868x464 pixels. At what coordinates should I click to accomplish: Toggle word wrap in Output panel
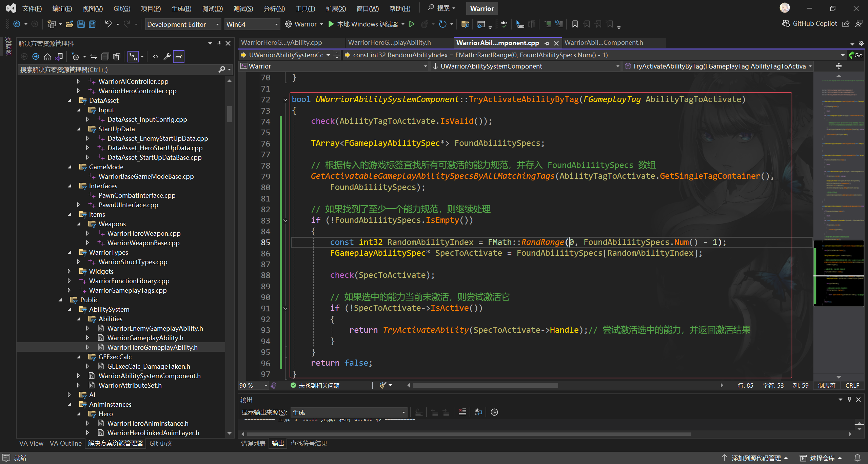[478, 412]
